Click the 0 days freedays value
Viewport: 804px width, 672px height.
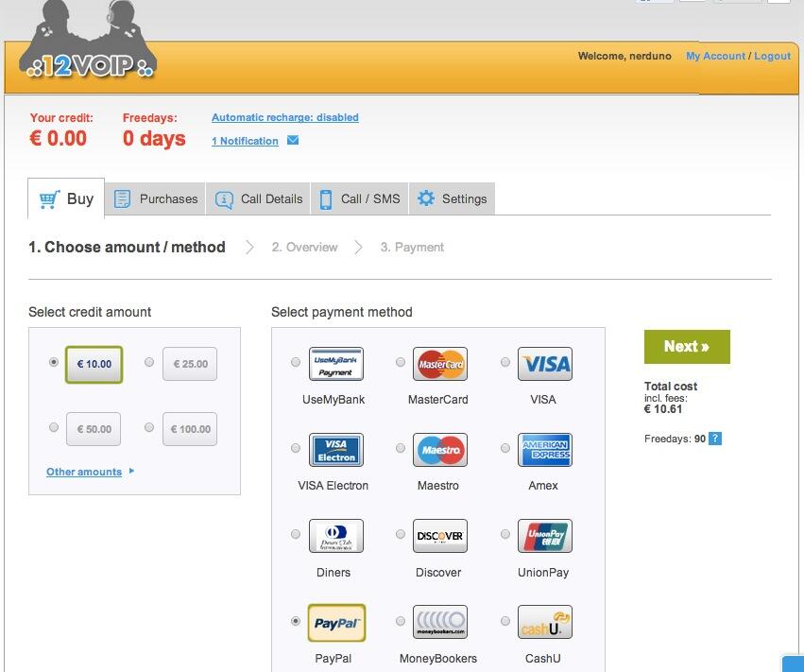tap(154, 139)
